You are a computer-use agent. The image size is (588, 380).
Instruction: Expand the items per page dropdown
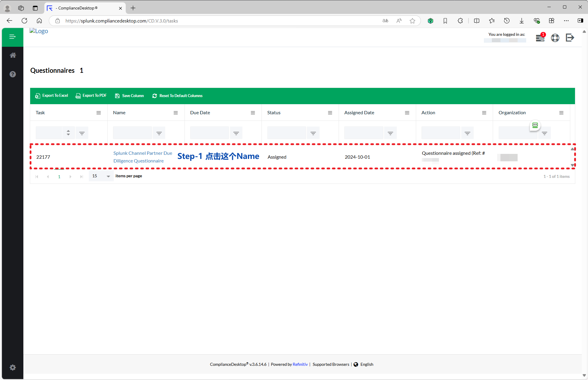point(108,176)
